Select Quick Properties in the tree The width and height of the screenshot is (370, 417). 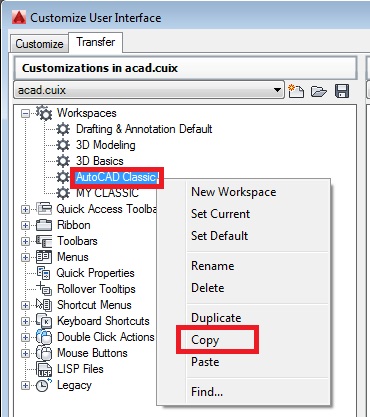[95, 273]
